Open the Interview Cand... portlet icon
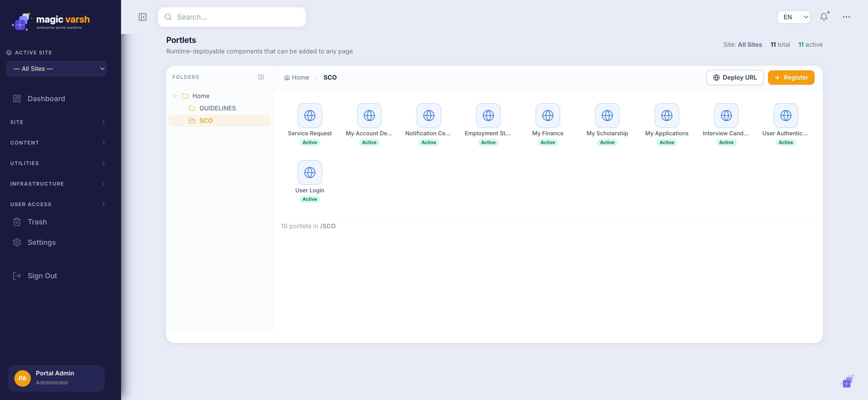The image size is (868, 400). pyautogui.click(x=726, y=115)
